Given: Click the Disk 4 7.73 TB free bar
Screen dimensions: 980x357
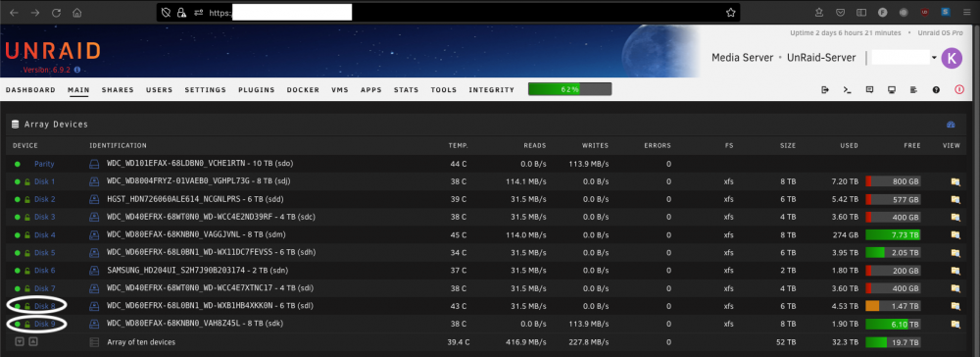Looking at the screenshot, I should (893, 235).
